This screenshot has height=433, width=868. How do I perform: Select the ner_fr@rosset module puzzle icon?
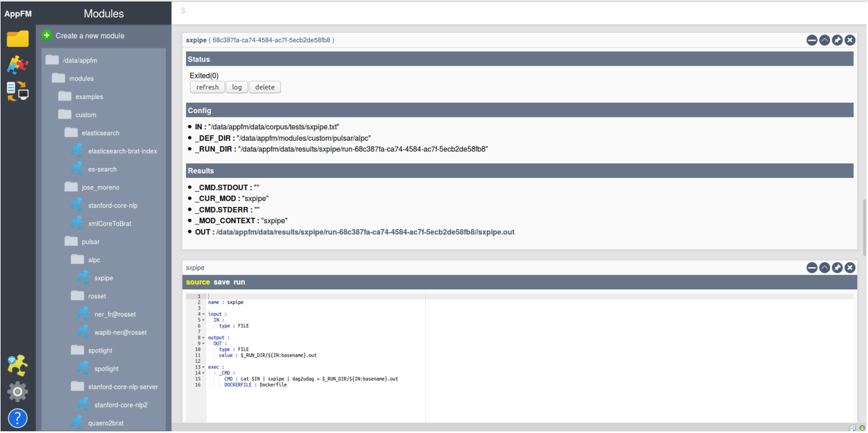coord(84,313)
